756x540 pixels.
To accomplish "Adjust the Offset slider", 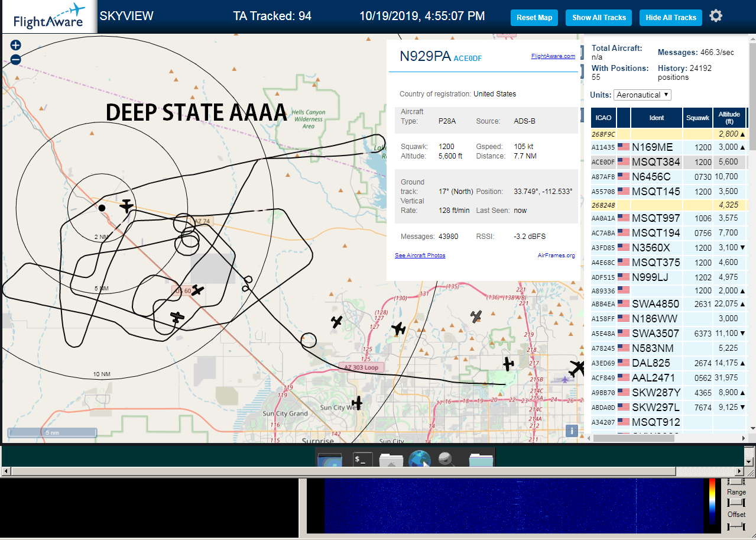I will (x=736, y=526).
